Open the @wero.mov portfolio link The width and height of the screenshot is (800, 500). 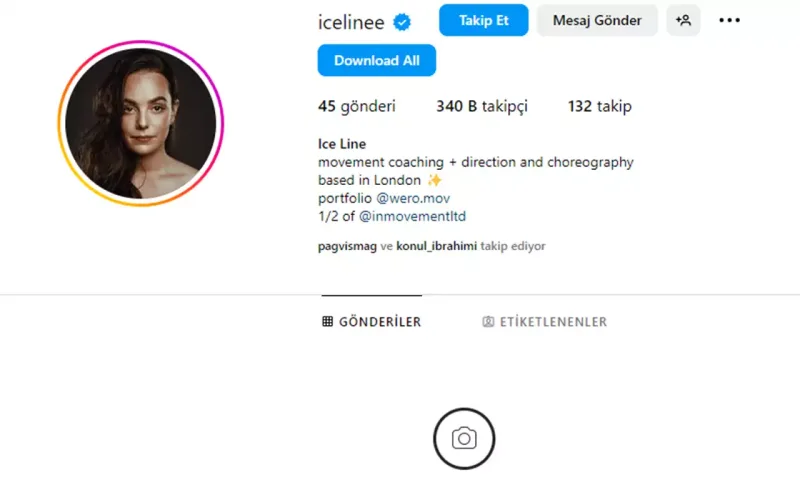413,198
